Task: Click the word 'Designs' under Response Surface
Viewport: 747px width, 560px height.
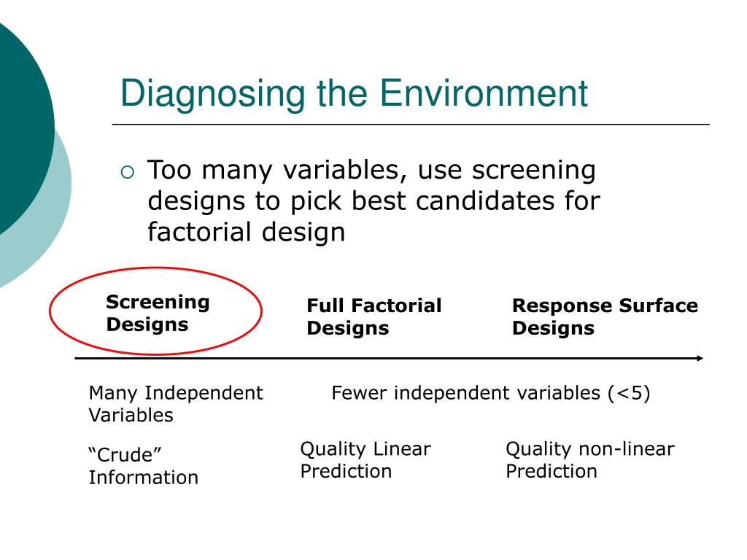Action: click(x=553, y=328)
